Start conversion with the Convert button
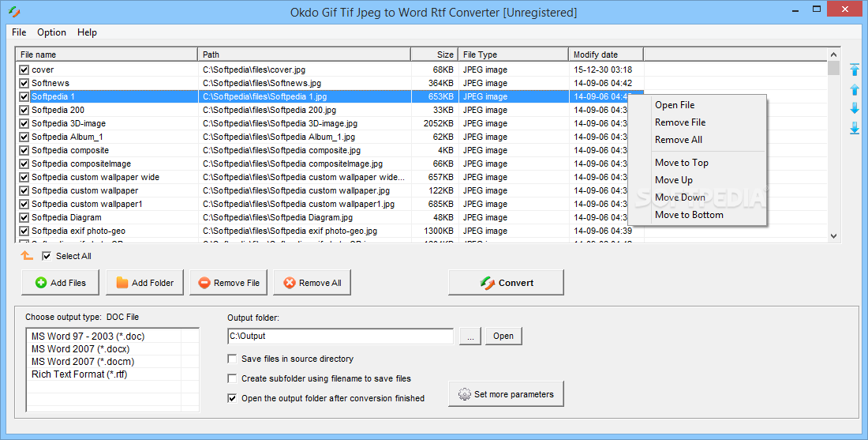The width and height of the screenshot is (868, 440). (506, 283)
